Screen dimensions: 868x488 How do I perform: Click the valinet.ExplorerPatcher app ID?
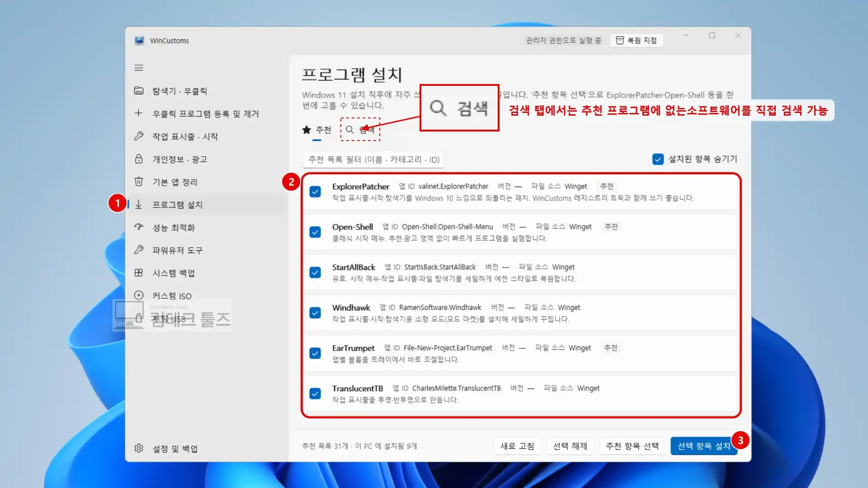453,186
